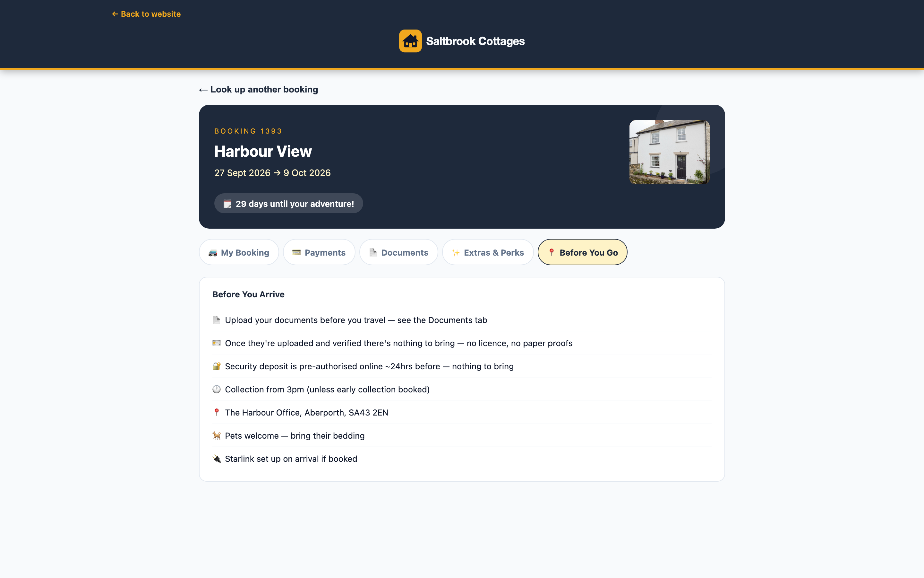Click Starlink set up on arrival line

pyautogui.click(x=291, y=459)
